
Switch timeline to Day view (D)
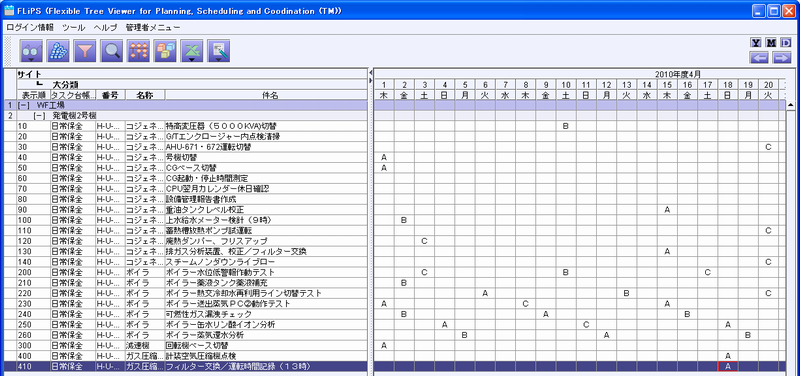(785, 43)
